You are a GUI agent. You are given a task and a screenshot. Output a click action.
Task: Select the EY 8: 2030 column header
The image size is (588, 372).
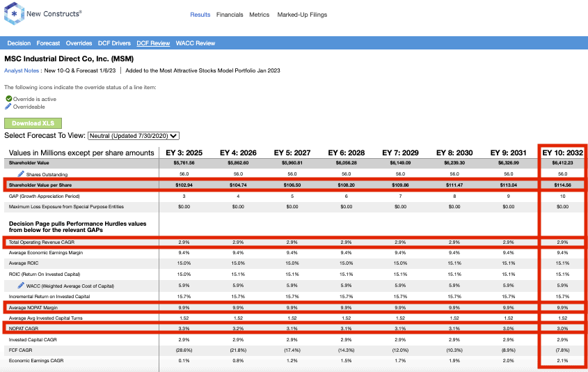point(454,153)
